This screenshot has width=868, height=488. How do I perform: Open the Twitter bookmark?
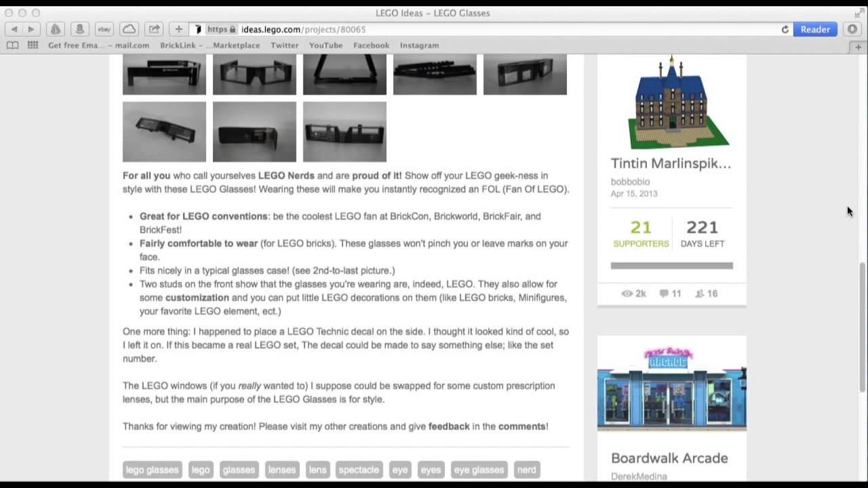click(x=284, y=45)
